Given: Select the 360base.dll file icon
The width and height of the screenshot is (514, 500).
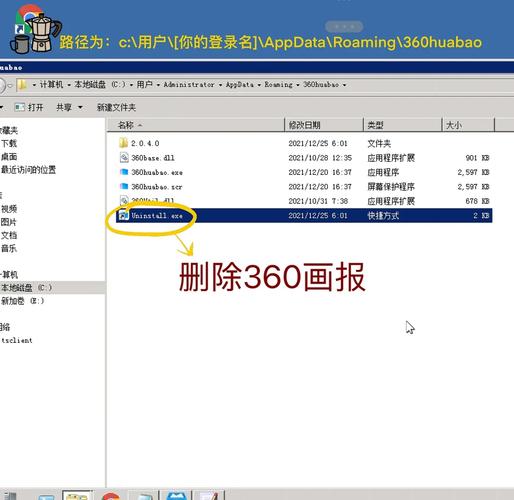Looking at the screenshot, I should pyautogui.click(x=124, y=157).
